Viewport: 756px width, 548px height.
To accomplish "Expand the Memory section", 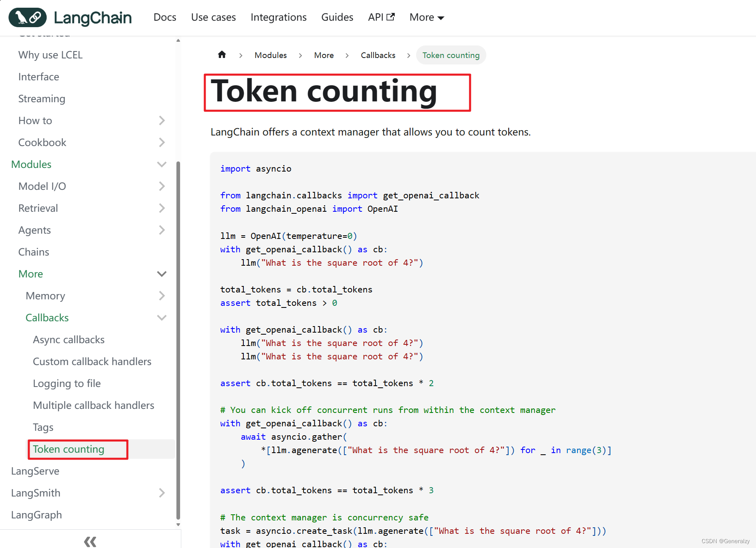I will (162, 295).
